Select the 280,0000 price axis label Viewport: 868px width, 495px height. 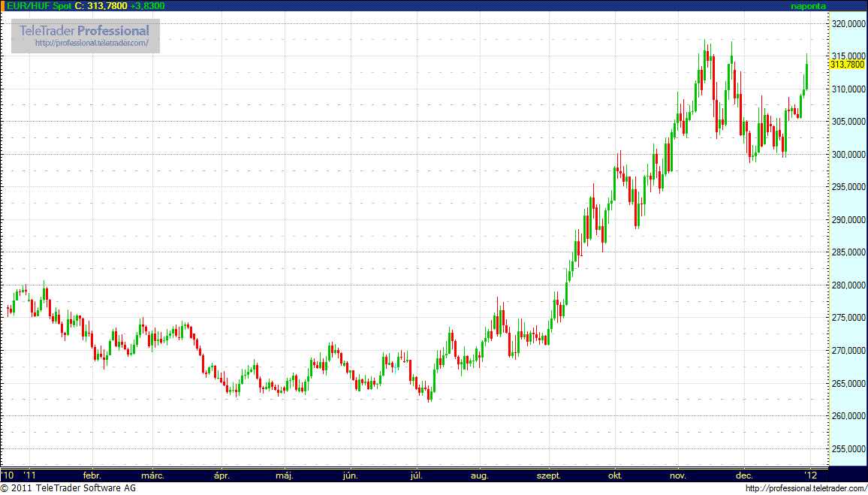click(848, 285)
